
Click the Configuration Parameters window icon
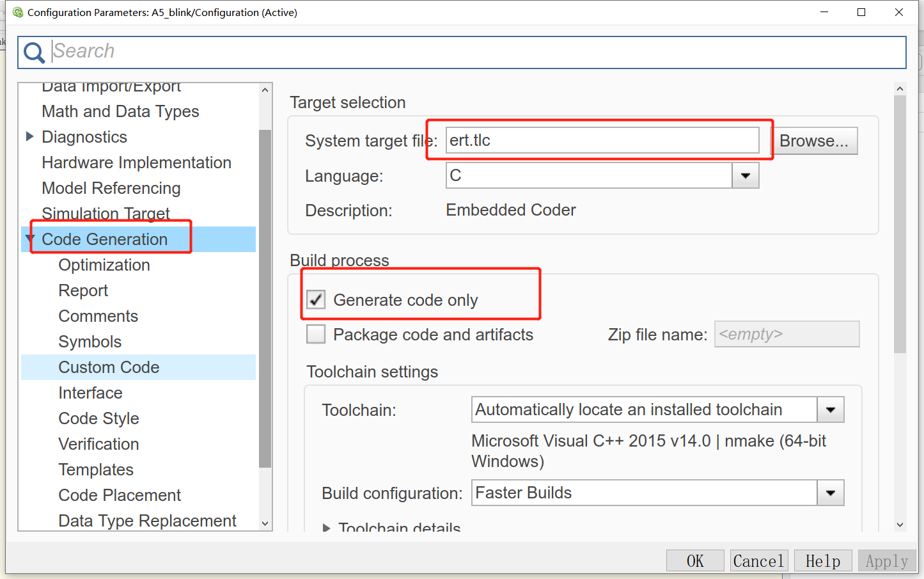tap(17, 12)
